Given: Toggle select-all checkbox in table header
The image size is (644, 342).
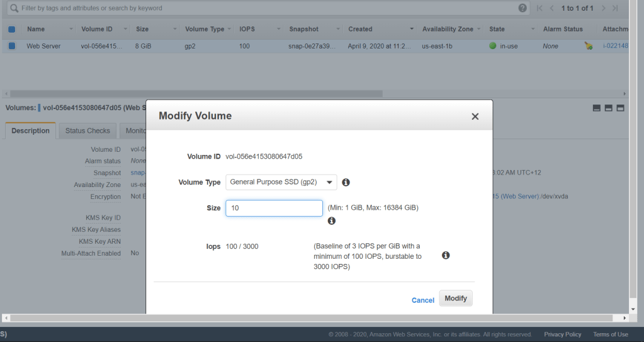Looking at the screenshot, I should point(12,29).
